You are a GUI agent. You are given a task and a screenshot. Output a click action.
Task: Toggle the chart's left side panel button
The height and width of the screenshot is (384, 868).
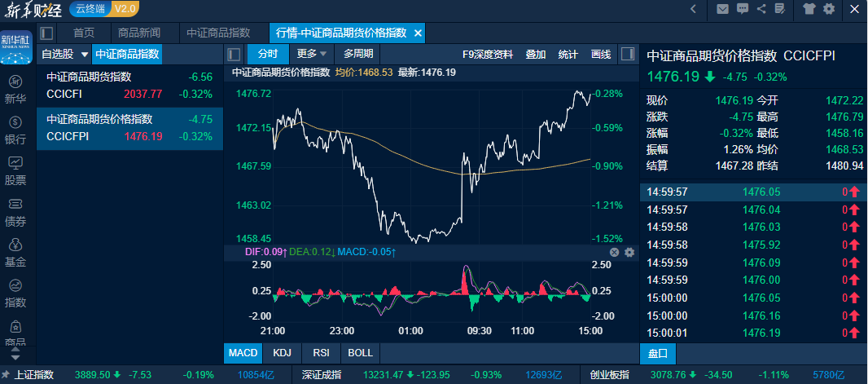(234, 55)
